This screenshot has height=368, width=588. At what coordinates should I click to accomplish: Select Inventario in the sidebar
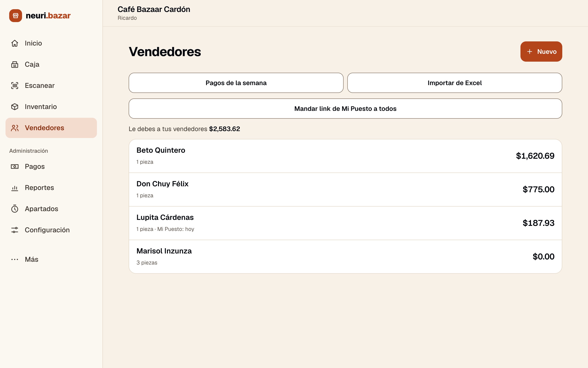point(51,106)
